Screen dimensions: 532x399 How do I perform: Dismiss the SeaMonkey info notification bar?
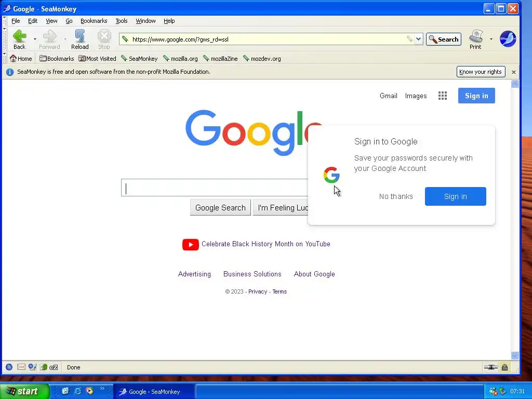click(x=514, y=72)
